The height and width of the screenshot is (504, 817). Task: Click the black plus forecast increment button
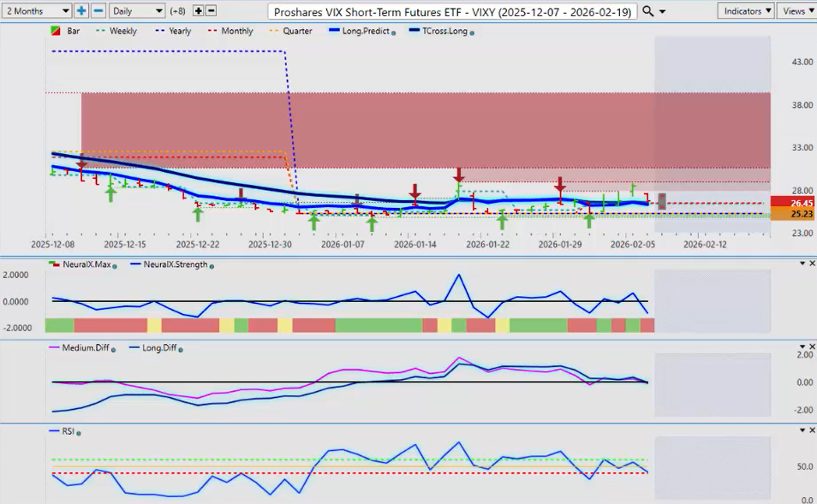199,11
